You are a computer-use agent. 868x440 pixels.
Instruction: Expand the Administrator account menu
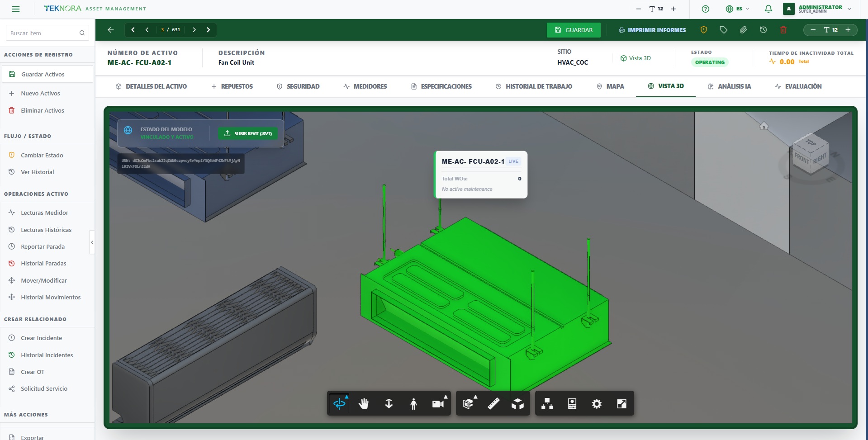point(818,9)
